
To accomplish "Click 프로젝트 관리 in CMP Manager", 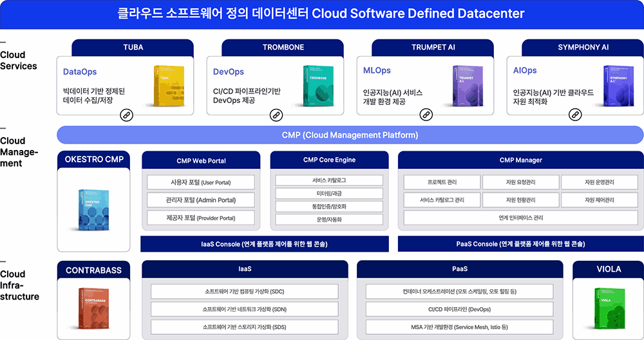I will (441, 182).
